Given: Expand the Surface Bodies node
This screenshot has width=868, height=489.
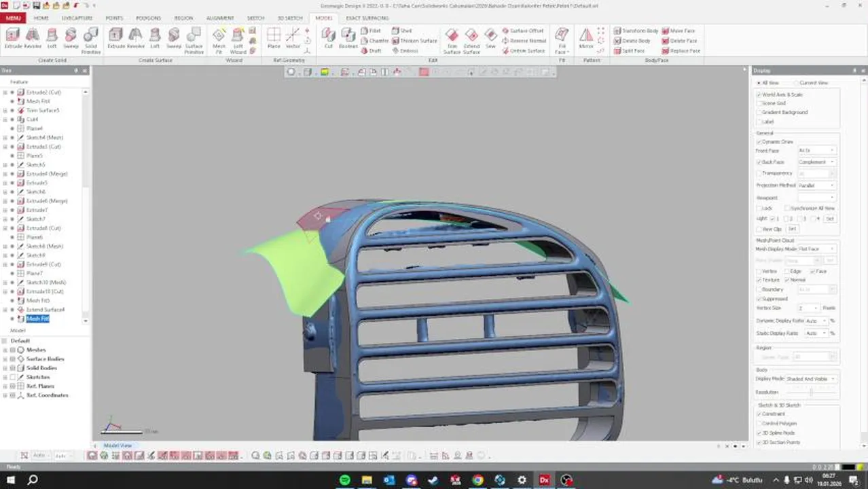Looking at the screenshot, I should [5, 359].
